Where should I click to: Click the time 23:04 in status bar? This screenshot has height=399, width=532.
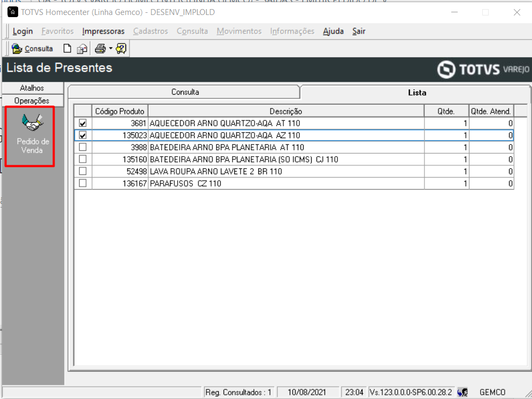tap(354, 393)
